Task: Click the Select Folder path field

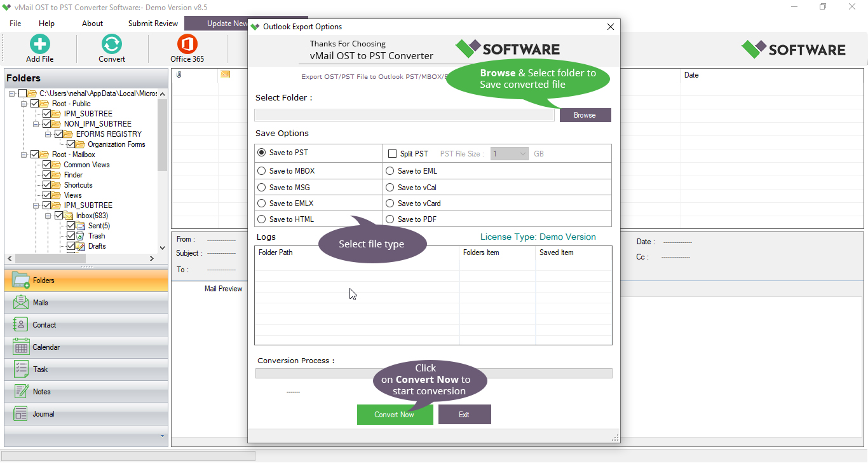Action: click(x=404, y=115)
